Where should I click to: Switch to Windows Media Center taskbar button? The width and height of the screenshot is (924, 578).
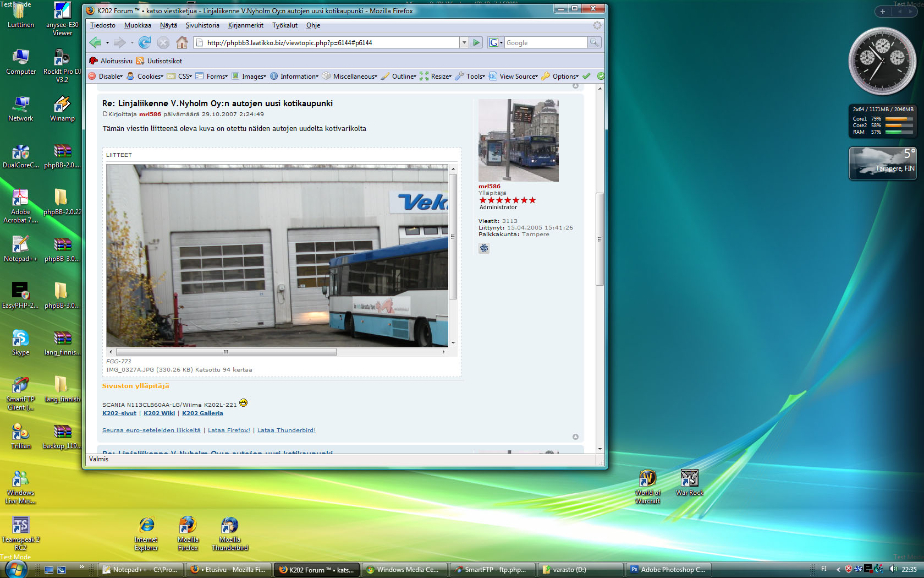(404, 570)
